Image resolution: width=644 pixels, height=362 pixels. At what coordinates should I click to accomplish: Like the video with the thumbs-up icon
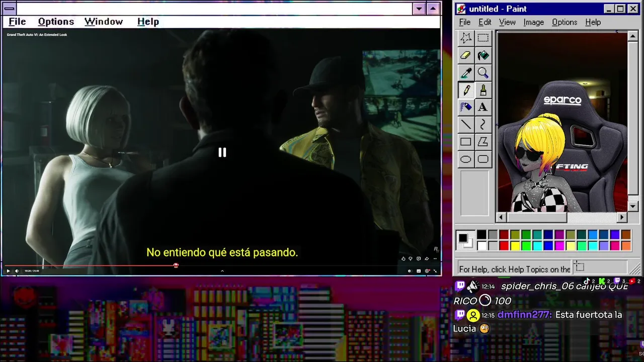click(x=403, y=259)
